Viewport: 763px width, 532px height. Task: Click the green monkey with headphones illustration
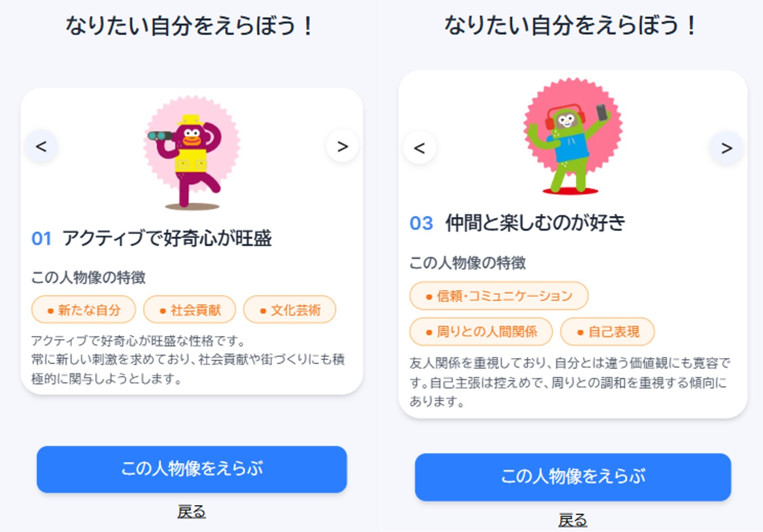tap(572, 137)
